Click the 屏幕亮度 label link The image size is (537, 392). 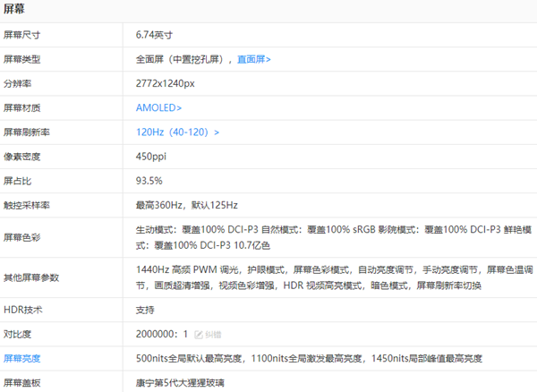pyautogui.click(x=21, y=359)
